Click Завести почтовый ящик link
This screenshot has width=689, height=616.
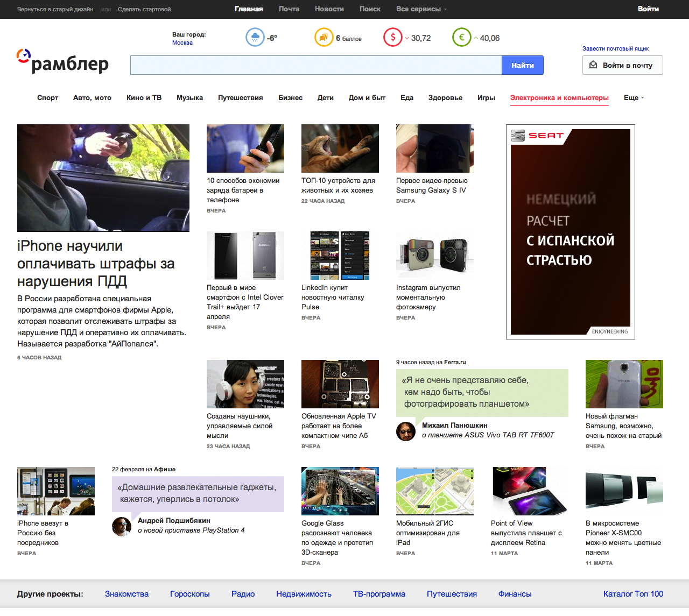[615, 48]
